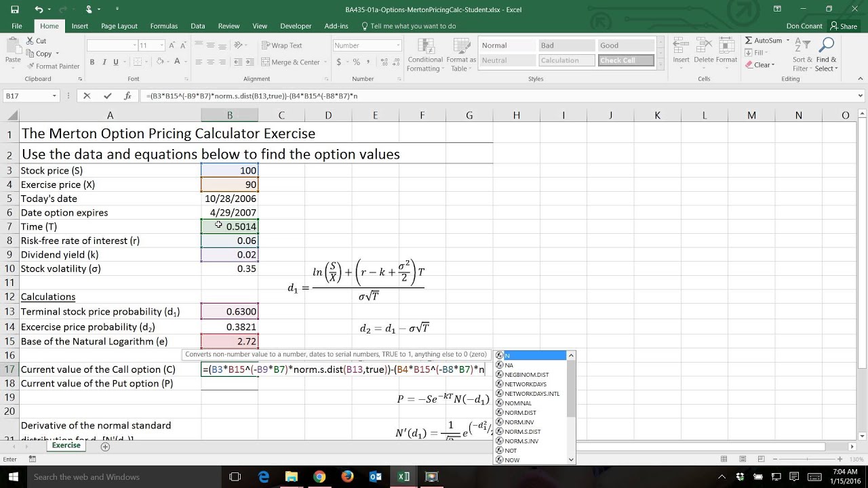Click the Share button
Image resolution: width=868 pixels, height=488 pixels.
coord(844,26)
